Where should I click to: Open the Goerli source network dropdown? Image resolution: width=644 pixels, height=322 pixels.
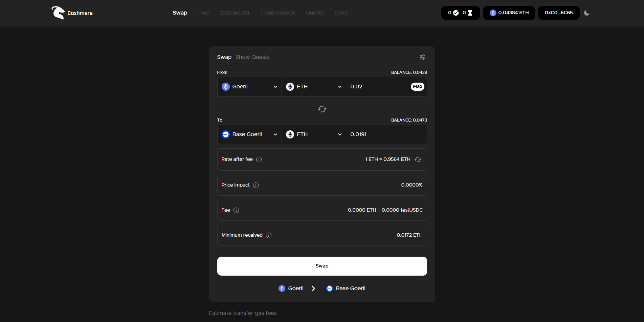249,87
